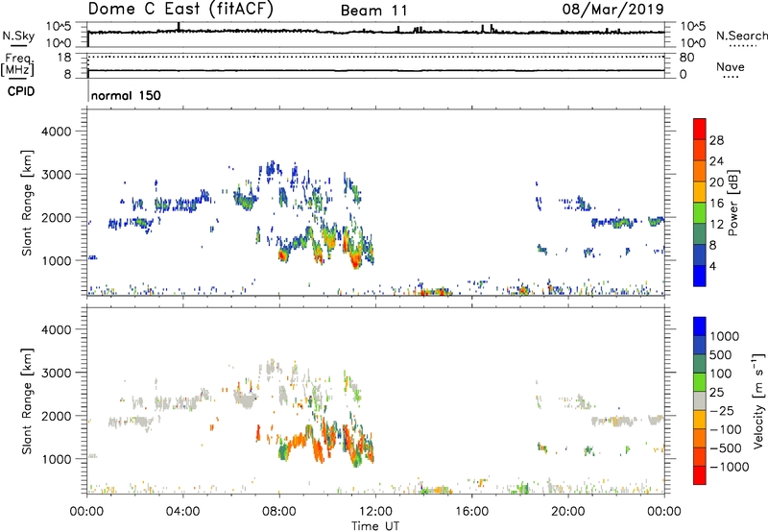Click the "24" label on Power color bar
768x532 pixels.
[716, 161]
